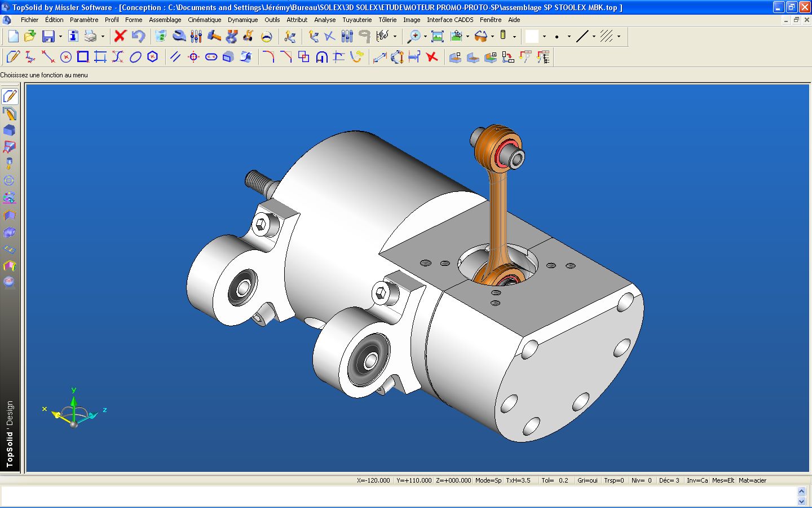Open the Save button dropdown arrow

tap(60, 36)
